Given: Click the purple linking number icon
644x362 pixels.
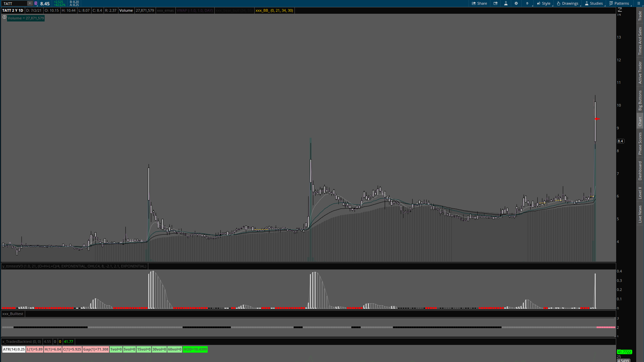Looking at the screenshot, I should pos(36,3).
